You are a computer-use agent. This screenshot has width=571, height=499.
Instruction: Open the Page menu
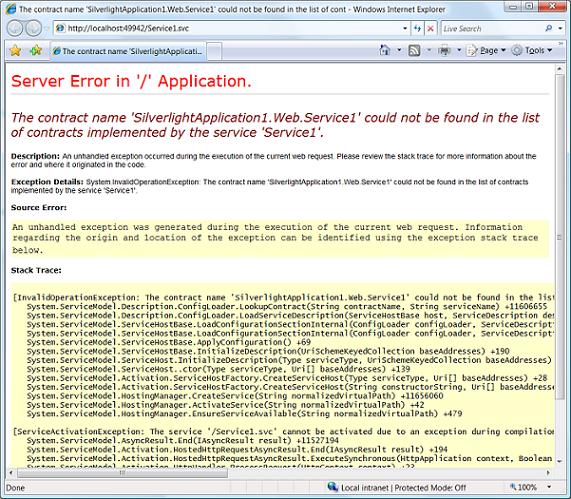point(487,50)
